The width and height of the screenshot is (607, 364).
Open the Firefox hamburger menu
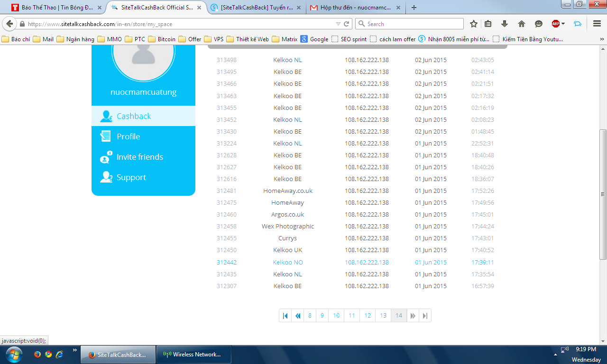coord(597,24)
